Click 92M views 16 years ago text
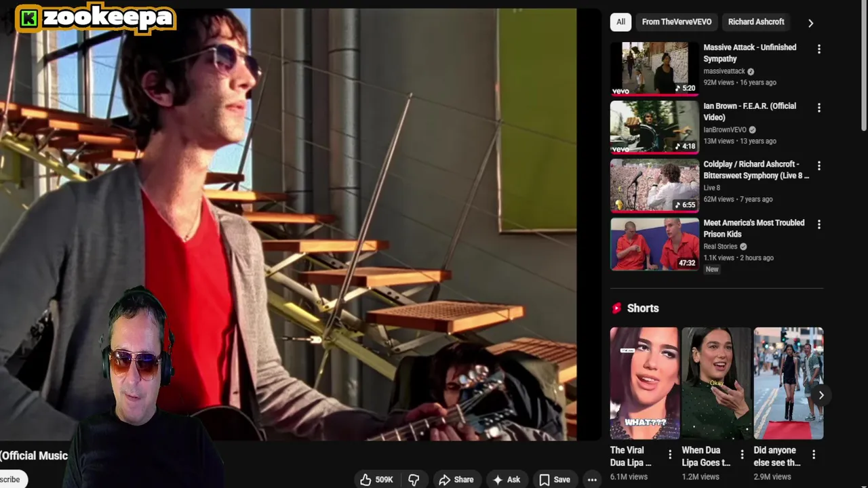Screen dimensions: 868x488 740,82
